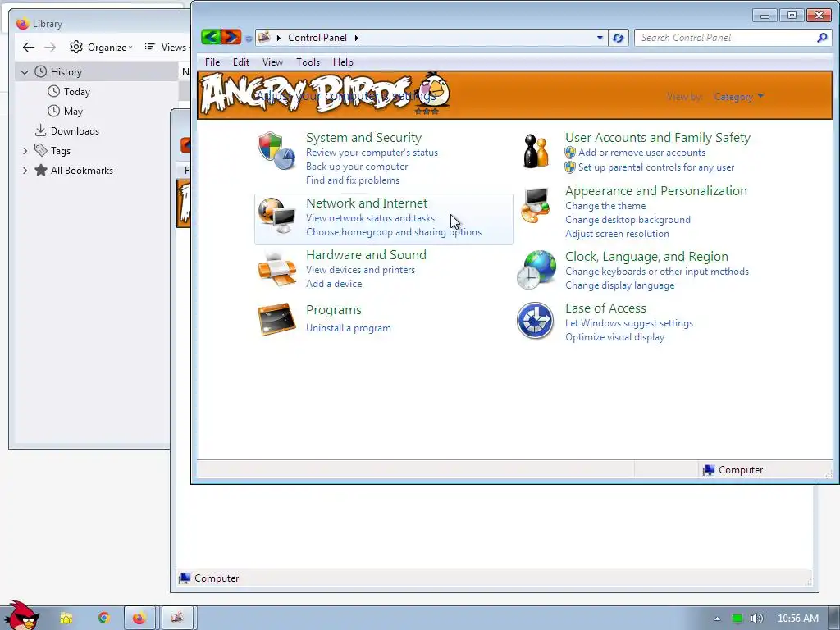Open the Appearance and Personalization monitor icon
840x630 pixels.
pyautogui.click(x=535, y=205)
